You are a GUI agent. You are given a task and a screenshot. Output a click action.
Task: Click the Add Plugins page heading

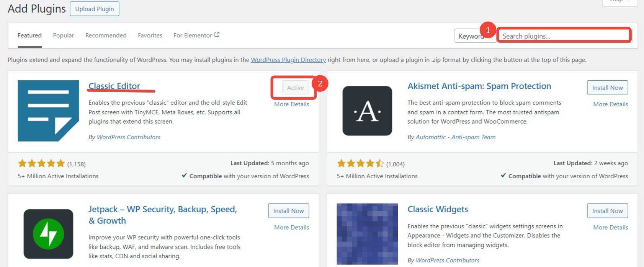point(37,8)
